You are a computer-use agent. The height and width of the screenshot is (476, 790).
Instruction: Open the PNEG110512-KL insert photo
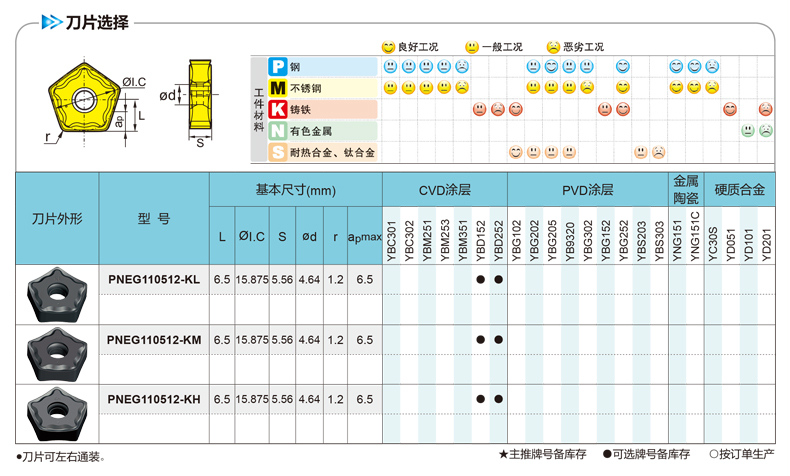57,294
